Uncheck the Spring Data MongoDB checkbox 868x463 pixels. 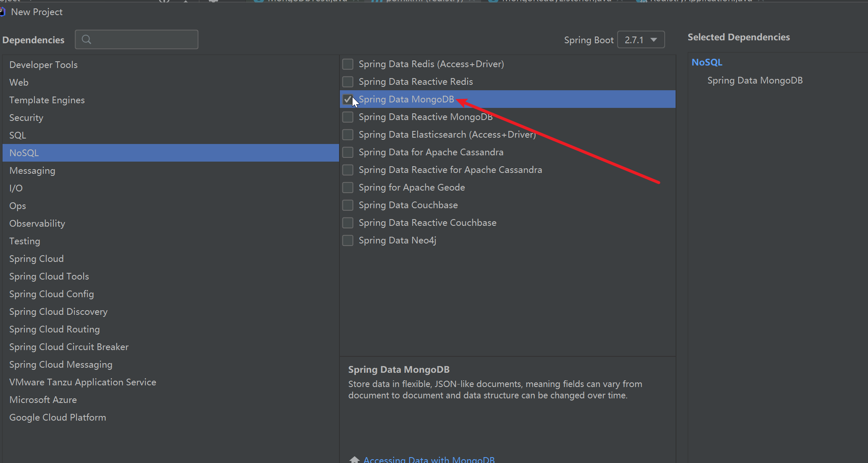point(347,99)
